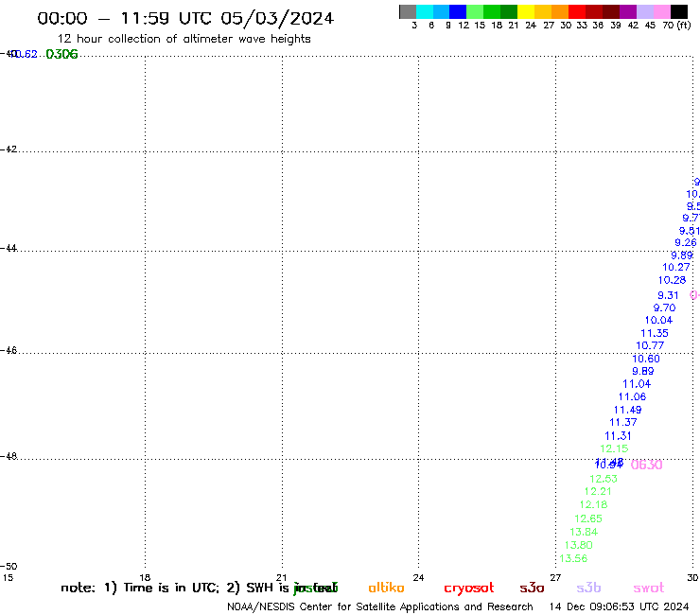Viewport: 700px width, 615px height.
Task: Select the blue value 10.04
Action: [658, 320]
